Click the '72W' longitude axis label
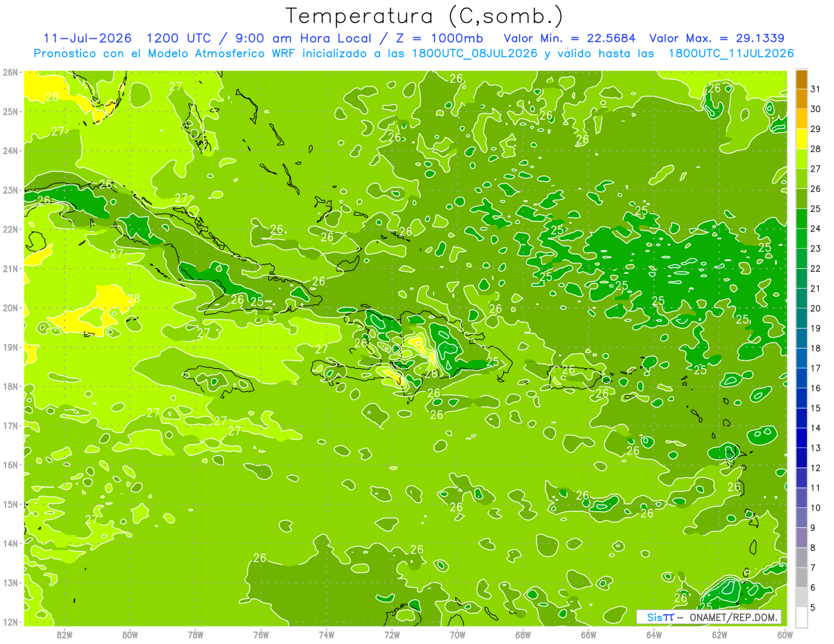The width and height of the screenshot is (834, 644). 392,634
